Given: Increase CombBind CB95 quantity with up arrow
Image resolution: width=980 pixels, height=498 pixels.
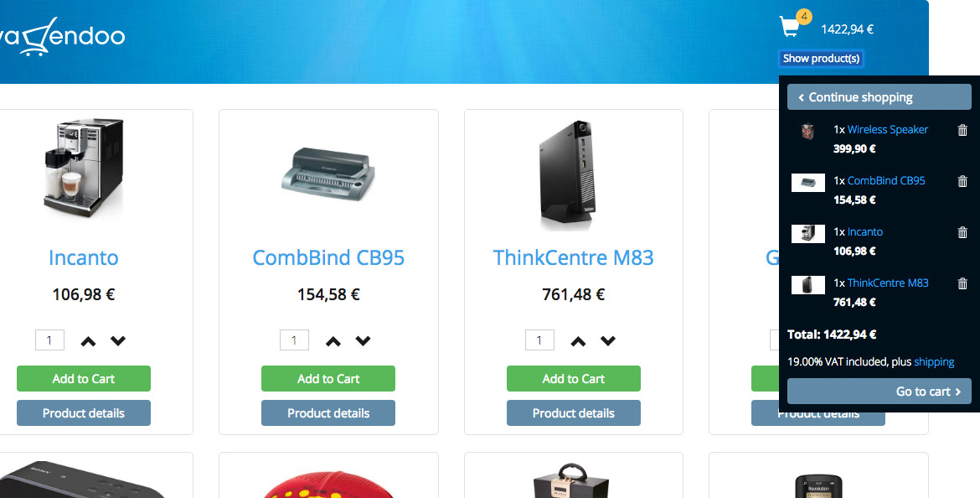Looking at the screenshot, I should 333,341.
